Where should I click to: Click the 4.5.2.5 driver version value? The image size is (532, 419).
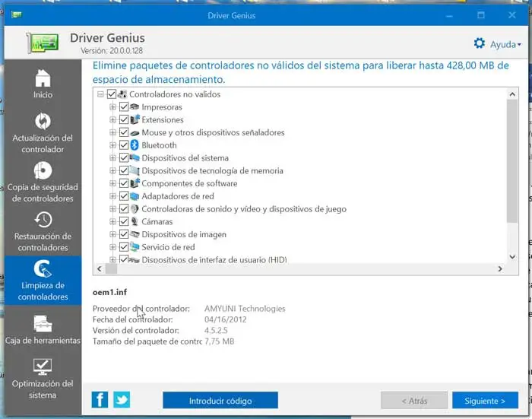pyautogui.click(x=216, y=330)
